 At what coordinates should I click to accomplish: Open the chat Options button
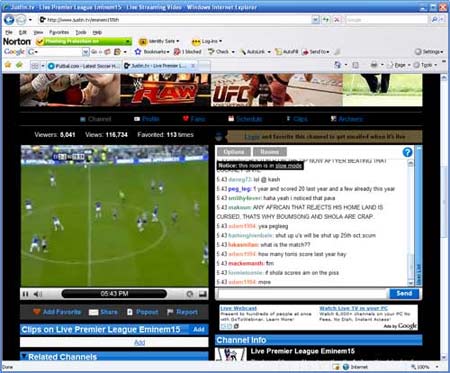pyautogui.click(x=234, y=152)
